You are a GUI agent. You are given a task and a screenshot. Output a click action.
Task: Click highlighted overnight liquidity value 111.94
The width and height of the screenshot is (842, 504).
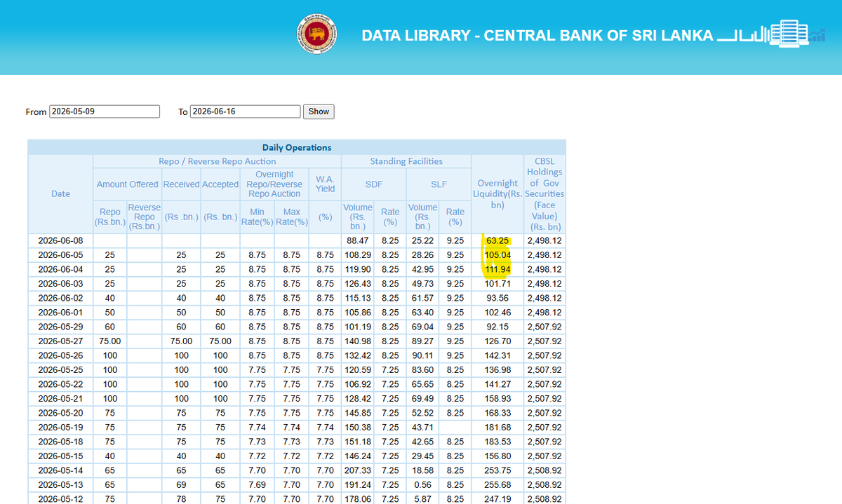(497, 270)
